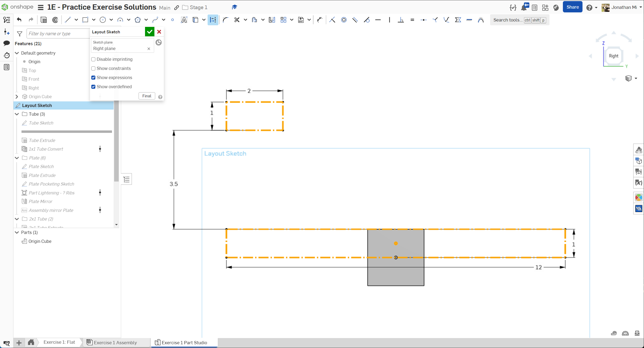The width and height of the screenshot is (644, 348).
Task: Switch to Exercise 1 Assembly tab
Action: [115, 342]
